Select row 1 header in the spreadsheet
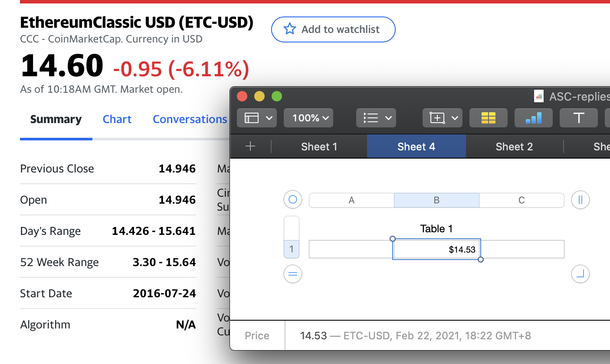 tap(292, 249)
